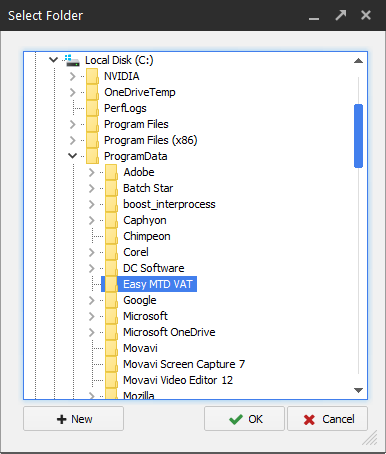
Task: Click the Batch Star folder icon
Action: pyautogui.click(x=111, y=188)
